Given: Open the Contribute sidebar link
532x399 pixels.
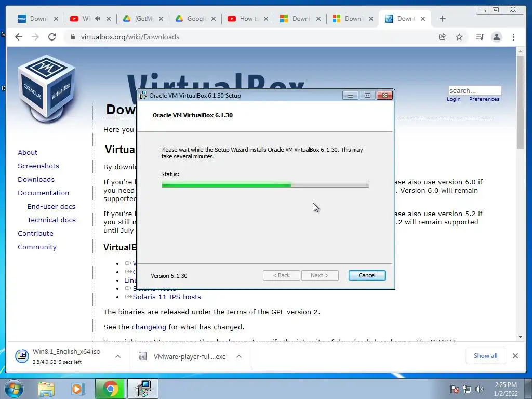Looking at the screenshot, I should pos(35,233).
